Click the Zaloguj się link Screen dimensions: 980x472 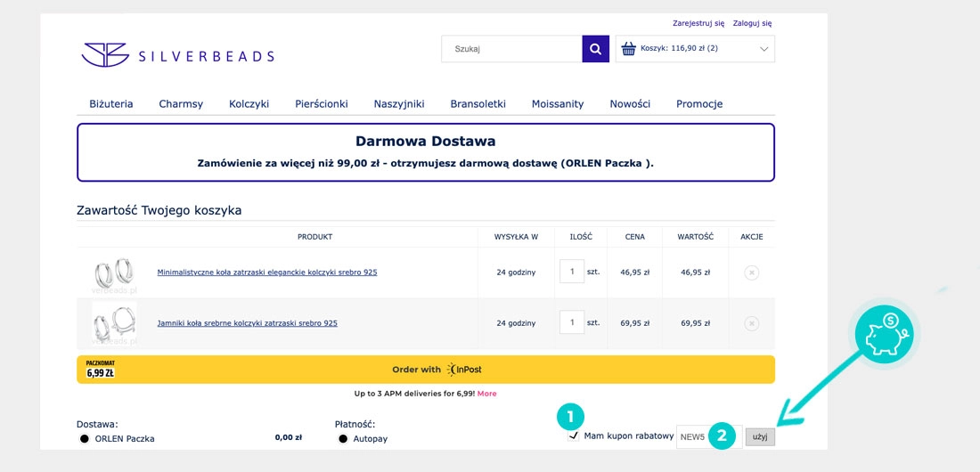[752, 23]
